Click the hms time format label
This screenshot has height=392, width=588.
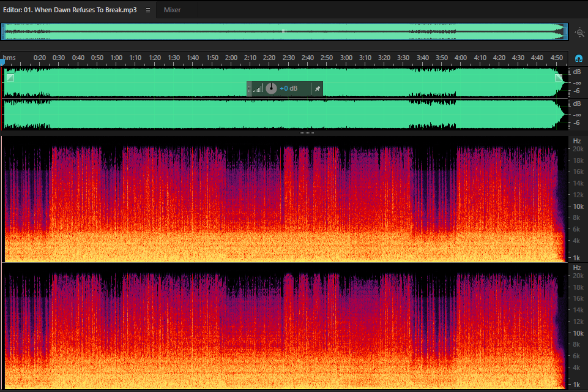point(9,58)
